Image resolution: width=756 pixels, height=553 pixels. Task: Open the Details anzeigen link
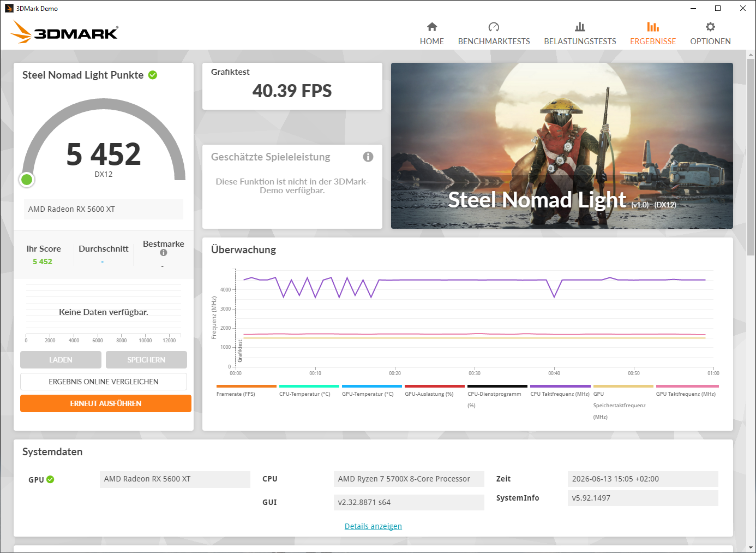pos(373,526)
